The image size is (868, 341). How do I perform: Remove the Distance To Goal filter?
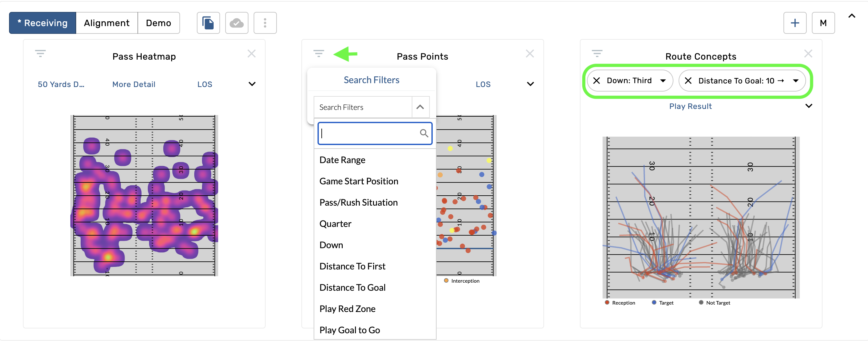click(x=688, y=81)
